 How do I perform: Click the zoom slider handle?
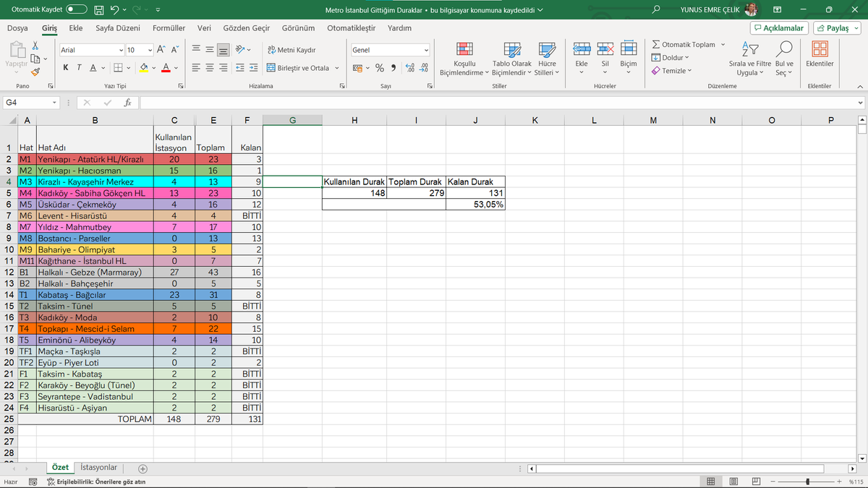point(808,481)
